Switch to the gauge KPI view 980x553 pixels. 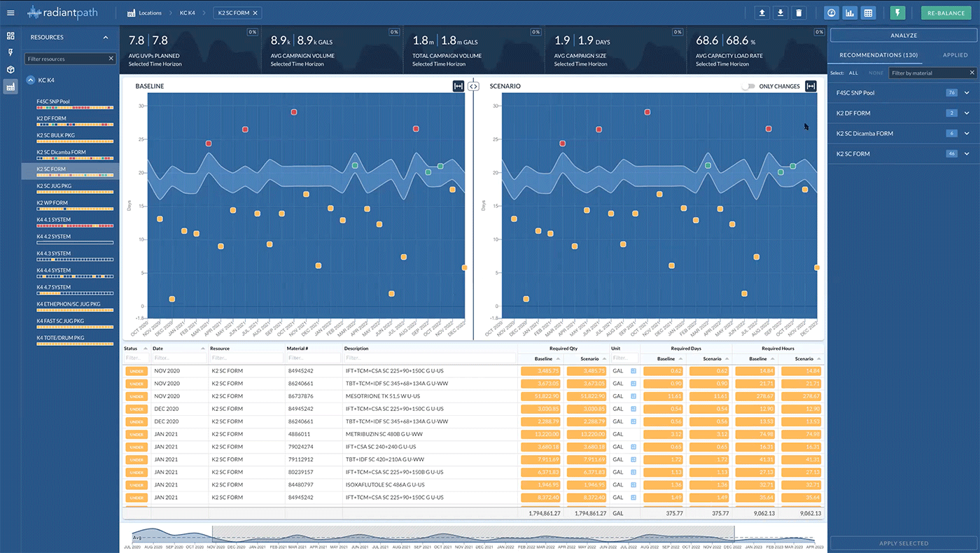coord(832,13)
